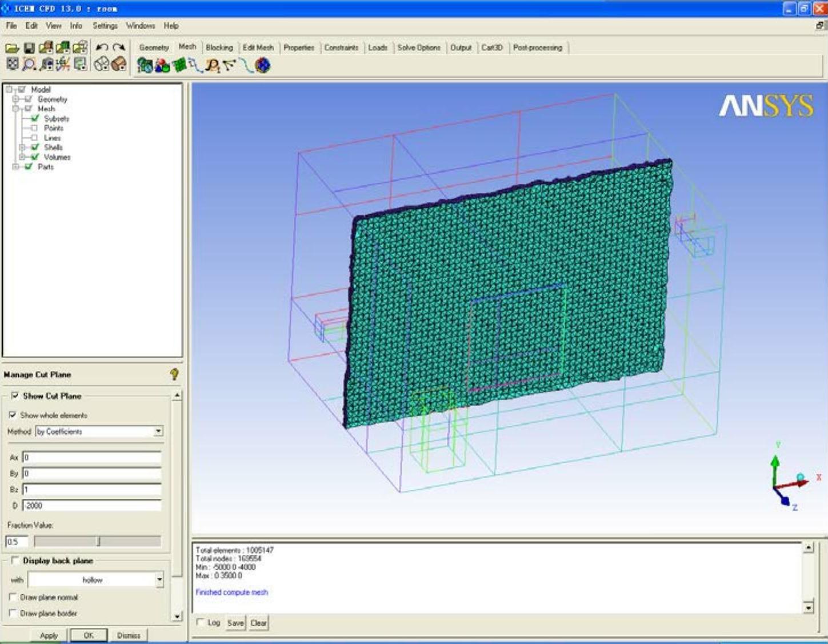Toggle the Log checkbox in message panel
The image size is (828, 644).
(x=200, y=622)
